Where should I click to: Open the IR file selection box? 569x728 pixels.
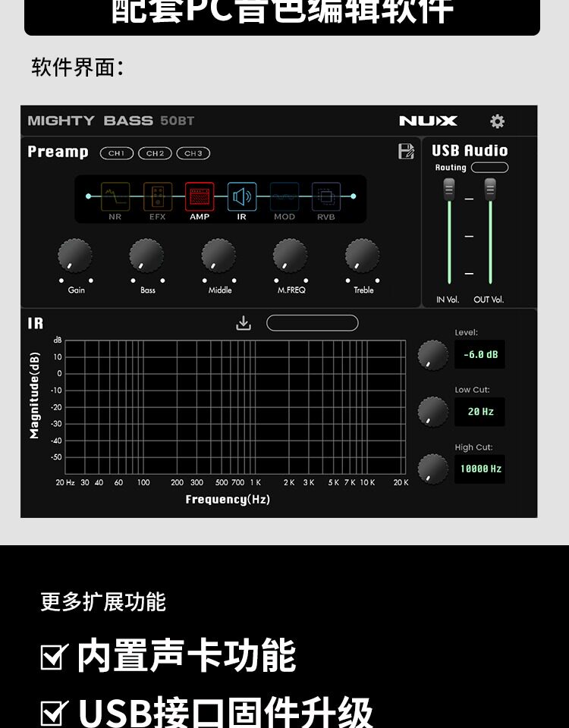(x=312, y=323)
